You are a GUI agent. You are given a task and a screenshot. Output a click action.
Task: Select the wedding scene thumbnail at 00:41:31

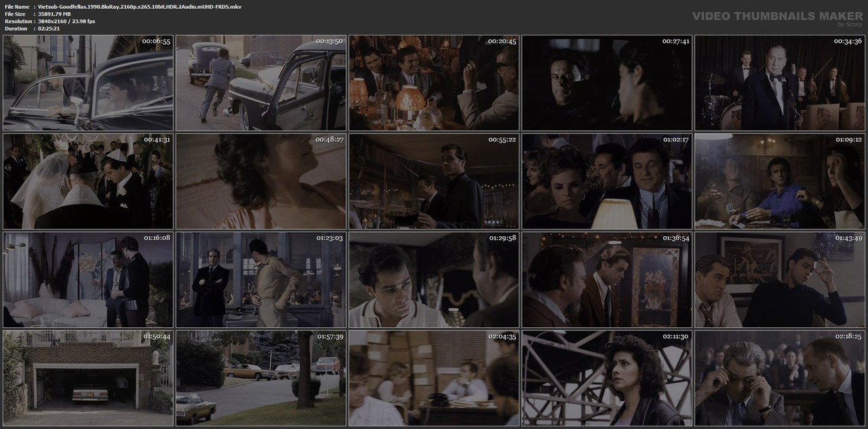coord(88,181)
